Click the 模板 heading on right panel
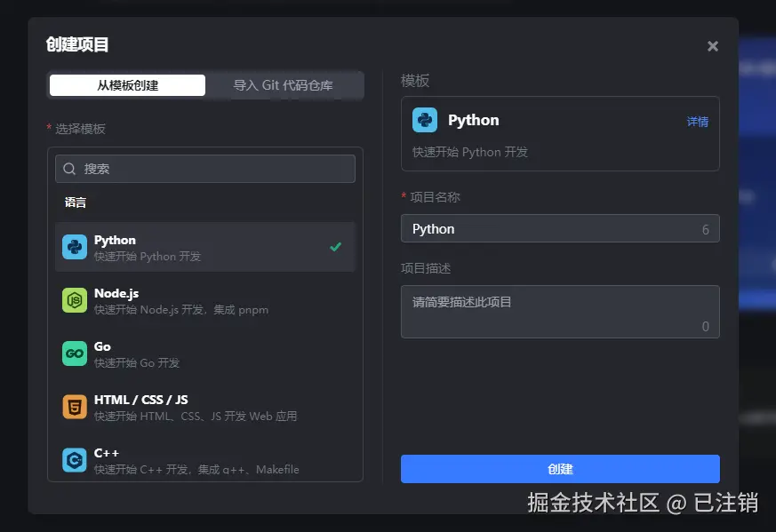 (415, 81)
